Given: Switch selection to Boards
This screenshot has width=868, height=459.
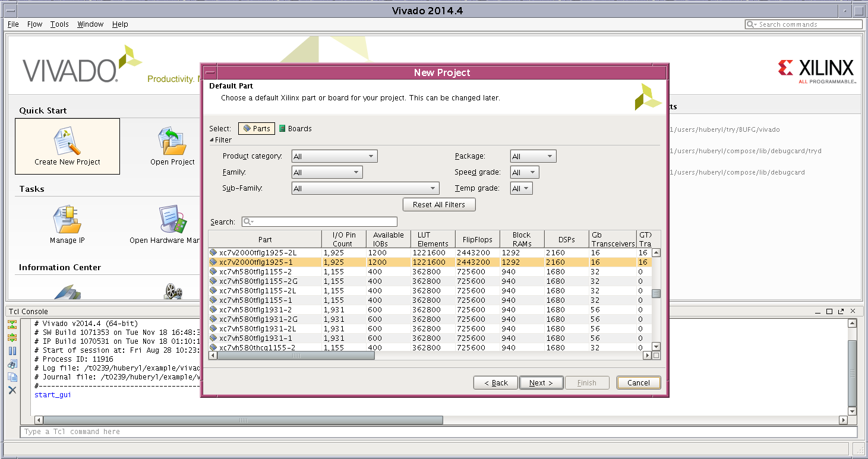Looking at the screenshot, I should click(x=295, y=128).
